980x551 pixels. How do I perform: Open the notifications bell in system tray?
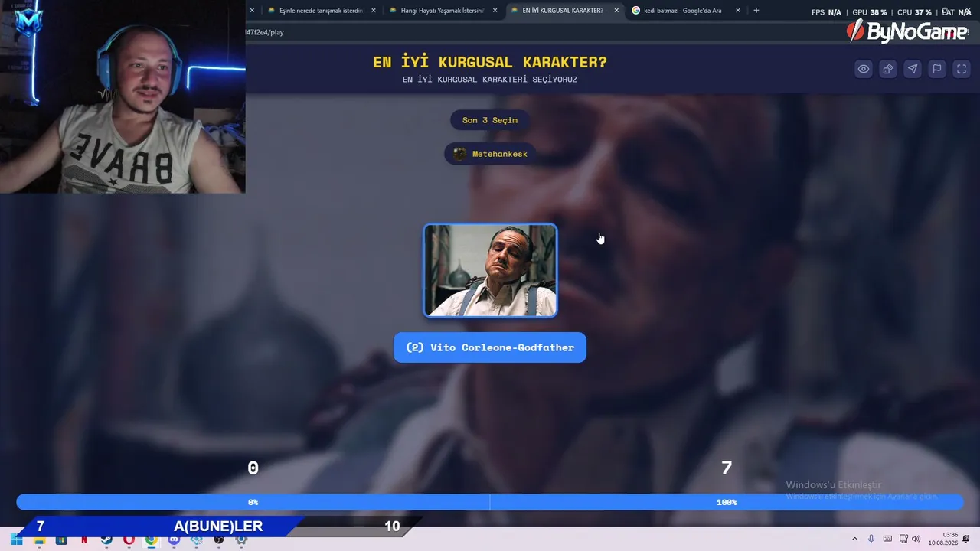966,540
